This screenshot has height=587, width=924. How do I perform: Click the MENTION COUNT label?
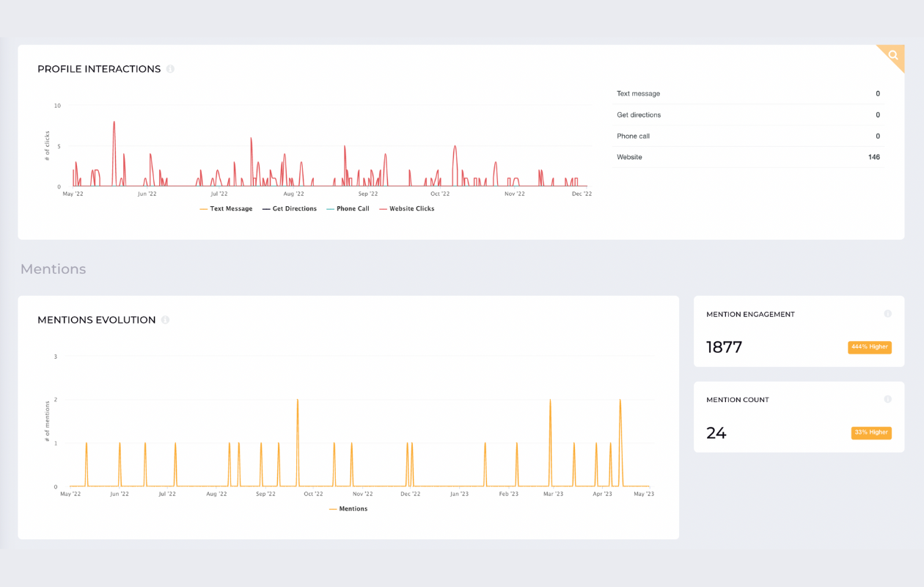(x=738, y=400)
